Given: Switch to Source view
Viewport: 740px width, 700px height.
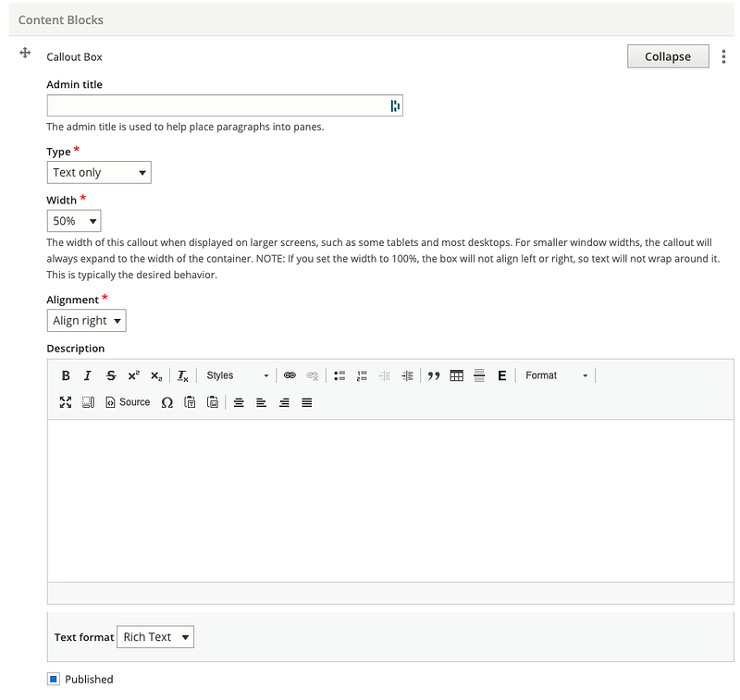Looking at the screenshot, I should pos(128,402).
